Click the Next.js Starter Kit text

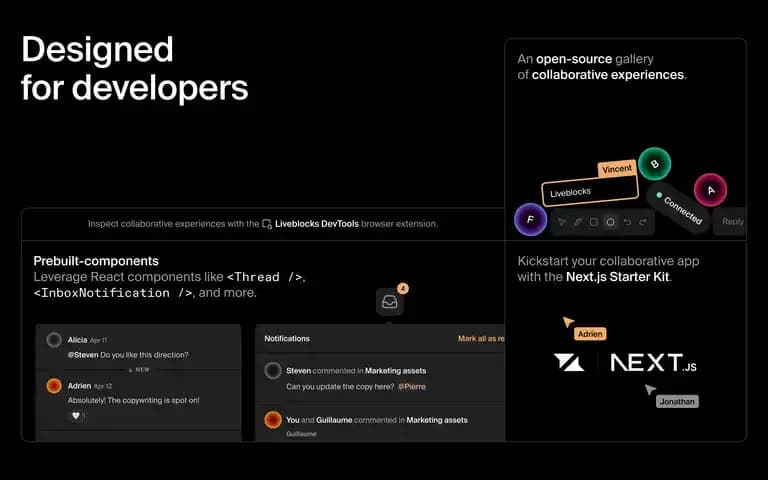(x=617, y=277)
